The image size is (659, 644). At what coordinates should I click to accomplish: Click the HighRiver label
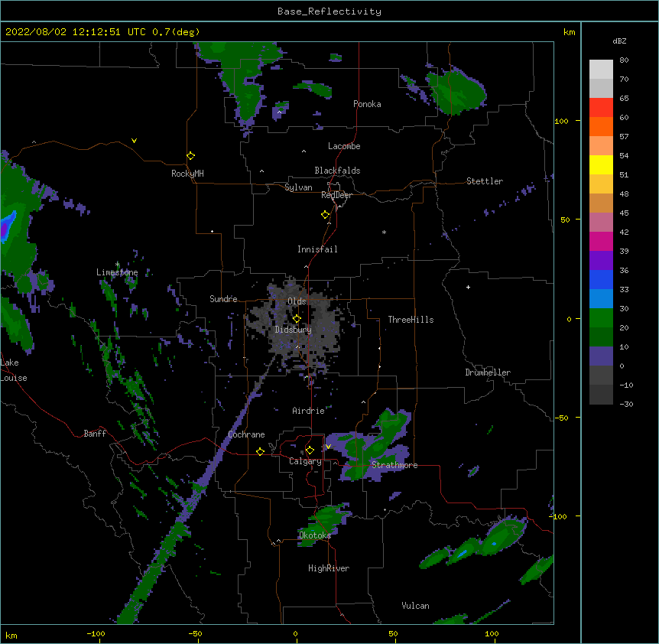coord(329,568)
